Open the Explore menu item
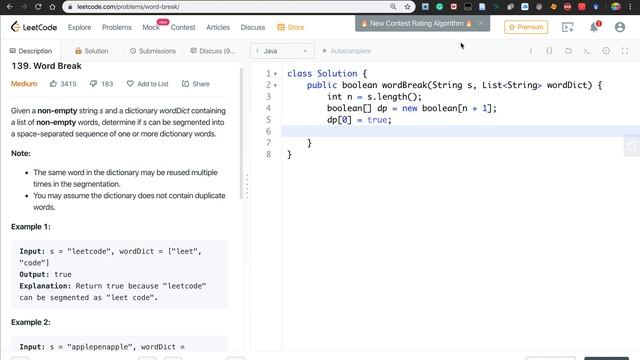 (x=80, y=27)
